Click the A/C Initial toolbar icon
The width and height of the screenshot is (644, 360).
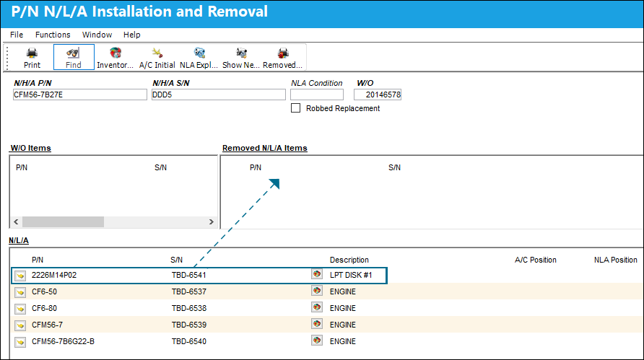157,53
